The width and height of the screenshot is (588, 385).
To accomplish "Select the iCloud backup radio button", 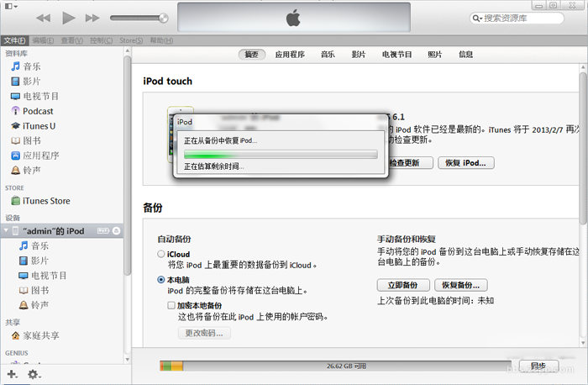I will 161,254.
